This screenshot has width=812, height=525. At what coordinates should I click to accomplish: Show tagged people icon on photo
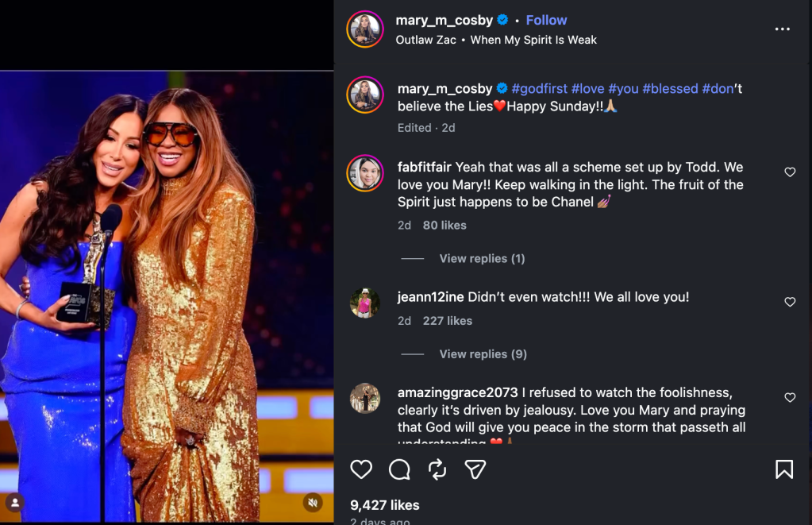tap(14, 502)
